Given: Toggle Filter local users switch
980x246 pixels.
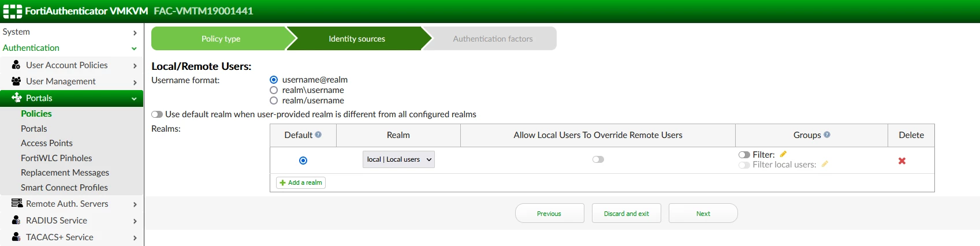Looking at the screenshot, I should (744, 165).
